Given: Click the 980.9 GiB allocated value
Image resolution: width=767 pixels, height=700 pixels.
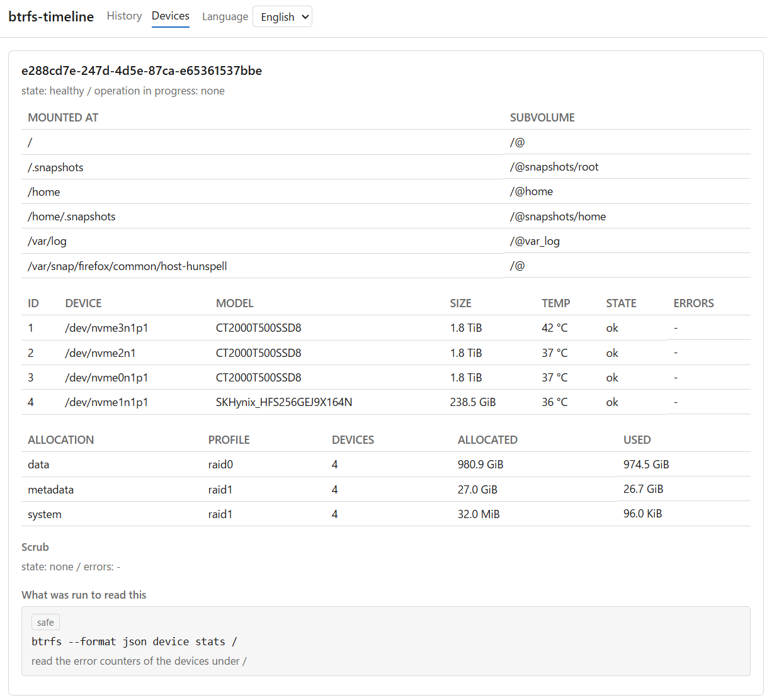Looking at the screenshot, I should point(480,465).
